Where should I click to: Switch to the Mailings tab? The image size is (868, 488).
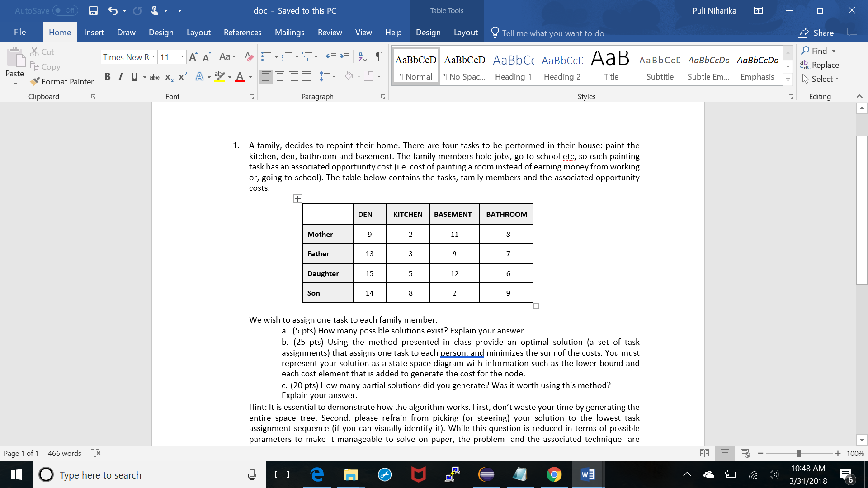[289, 33]
